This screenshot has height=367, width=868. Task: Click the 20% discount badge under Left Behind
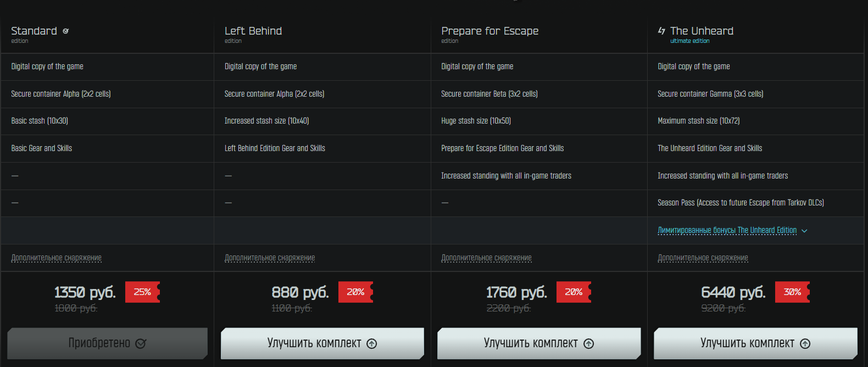[x=355, y=292]
